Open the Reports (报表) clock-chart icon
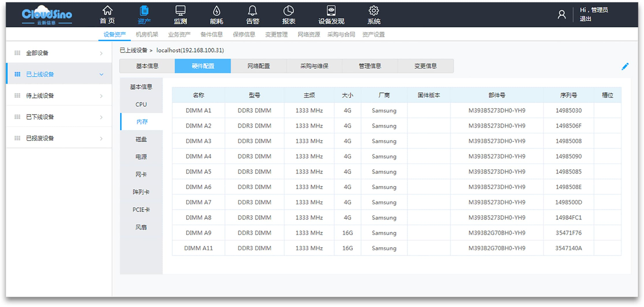The width and height of the screenshot is (644, 307). pyautogui.click(x=288, y=11)
